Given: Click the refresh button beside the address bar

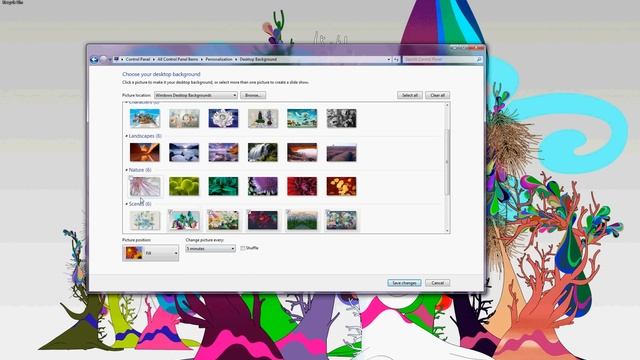Looking at the screenshot, I should (x=396, y=60).
